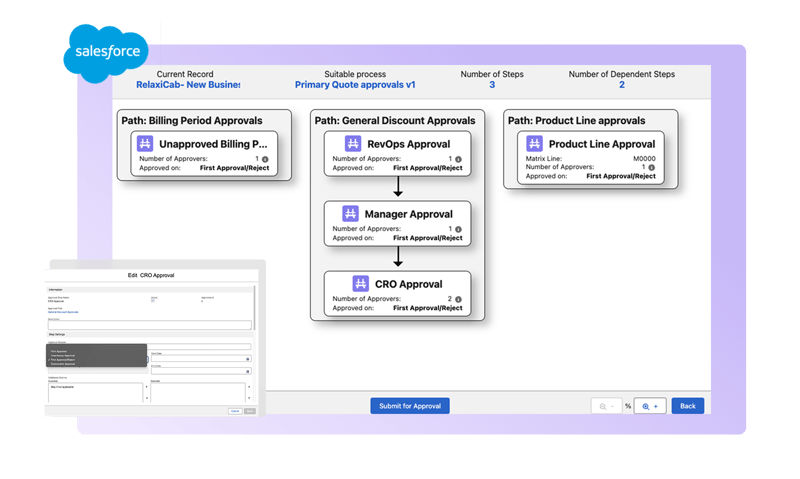The image size is (800, 479).
Task: Open the End Date calendar picker icon
Action: point(247,371)
